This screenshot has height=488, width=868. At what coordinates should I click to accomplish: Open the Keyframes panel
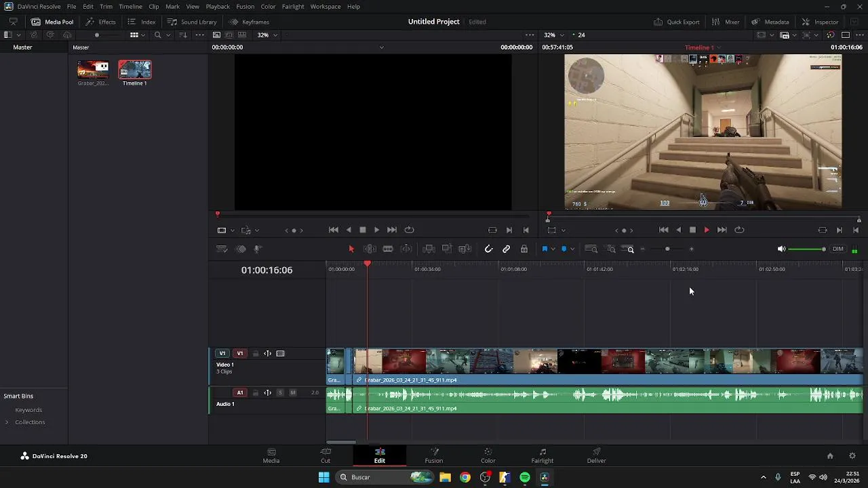[249, 22]
